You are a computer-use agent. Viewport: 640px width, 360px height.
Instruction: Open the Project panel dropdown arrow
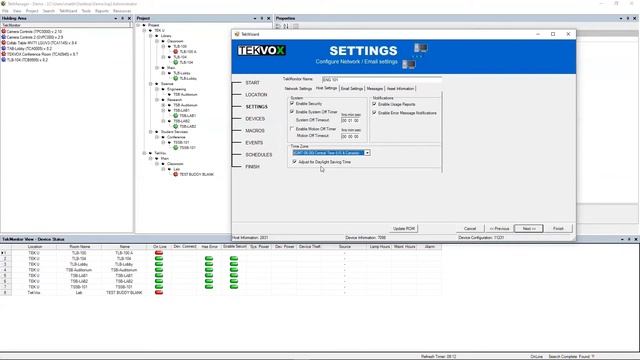255,18
